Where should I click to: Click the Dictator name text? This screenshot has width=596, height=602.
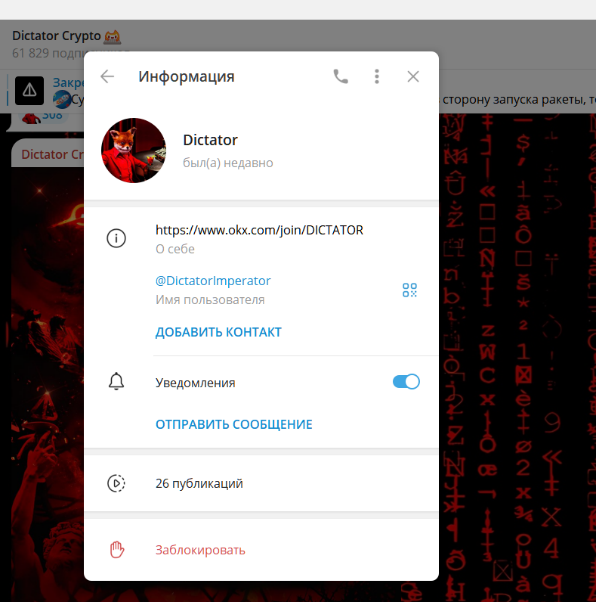tap(210, 140)
